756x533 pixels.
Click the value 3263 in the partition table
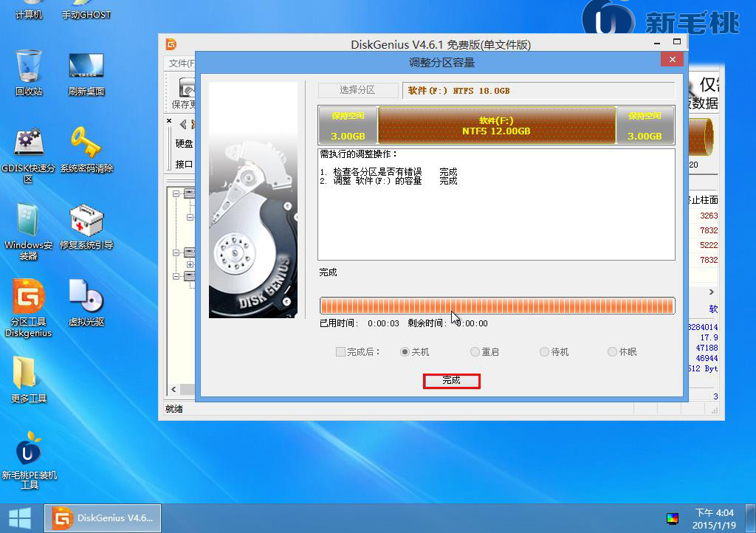pyautogui.click(x=709, y=216)
